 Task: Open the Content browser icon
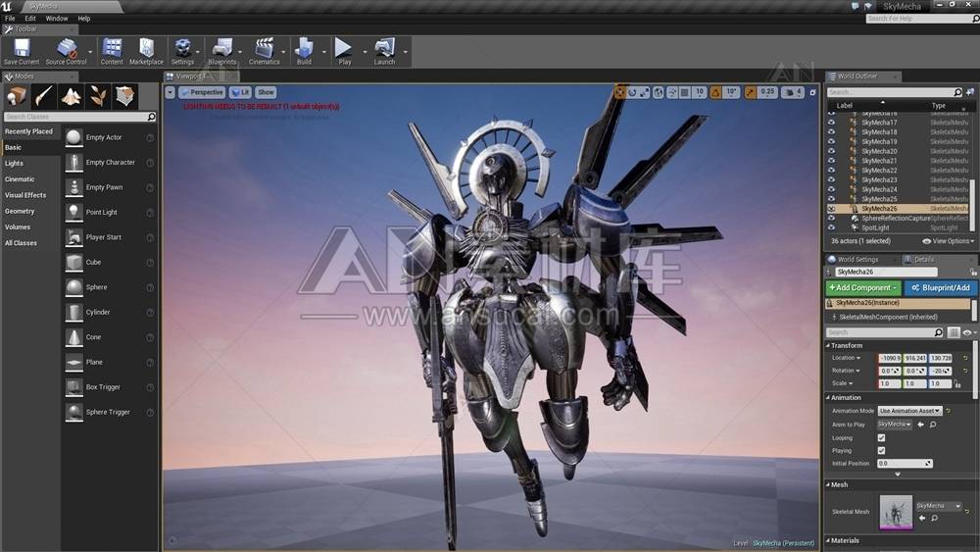click(112, 51)
